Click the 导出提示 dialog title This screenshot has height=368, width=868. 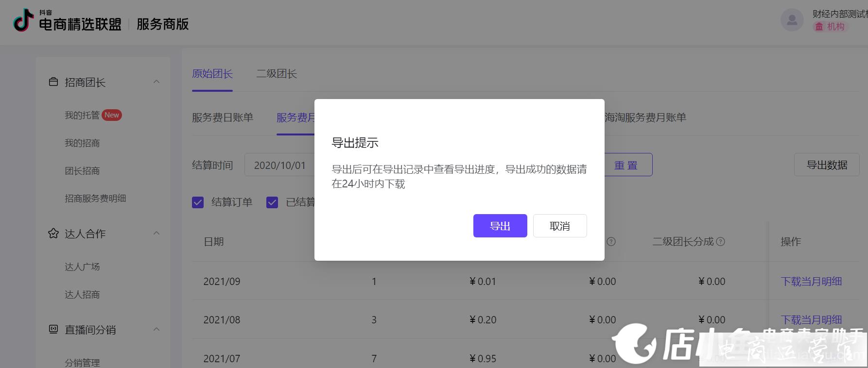[355, 143]
